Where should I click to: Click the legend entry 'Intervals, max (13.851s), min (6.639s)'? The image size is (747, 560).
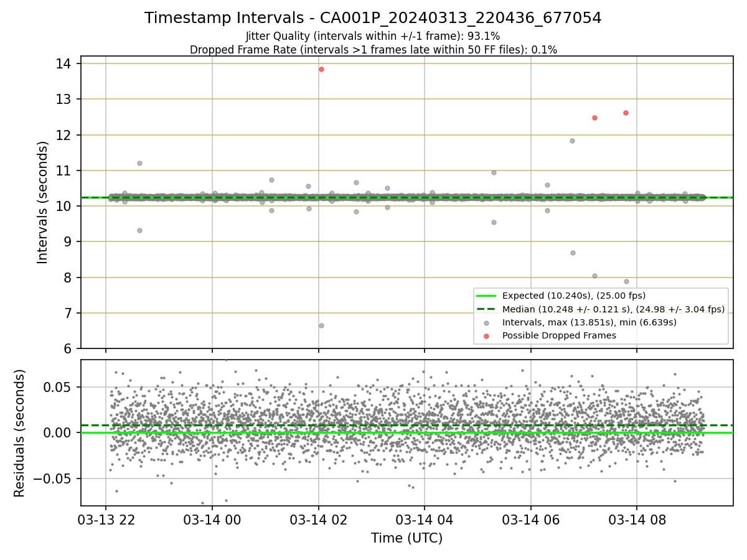pyautogui.click(x=589, y=322)
